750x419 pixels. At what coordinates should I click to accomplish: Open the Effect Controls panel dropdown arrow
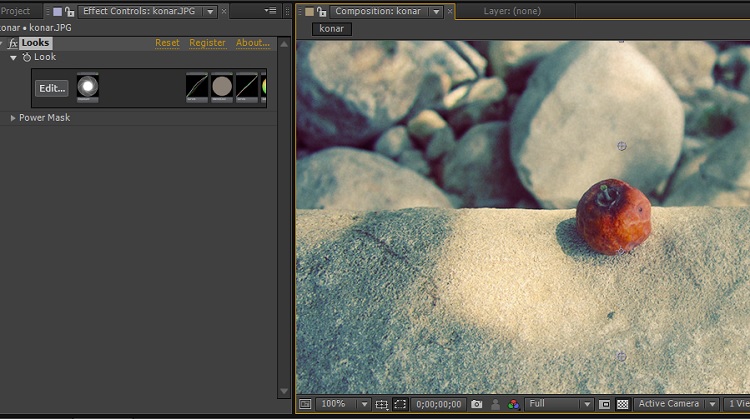(210, 11)
